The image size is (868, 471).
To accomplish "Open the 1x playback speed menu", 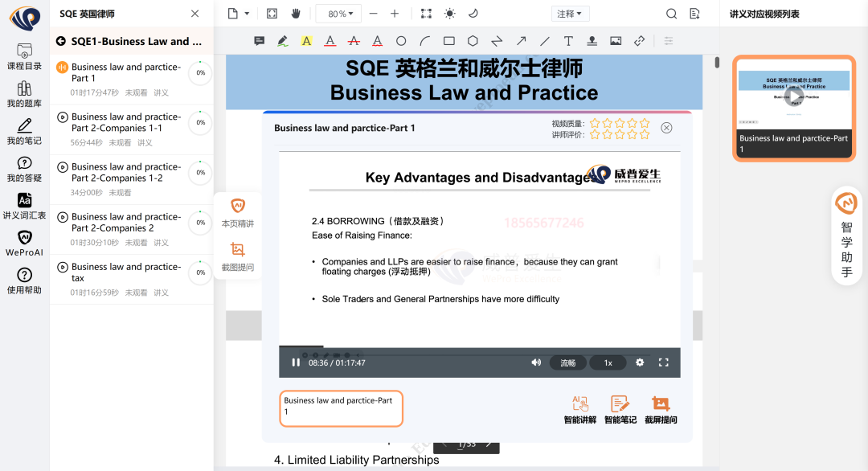I will point(608,362).
